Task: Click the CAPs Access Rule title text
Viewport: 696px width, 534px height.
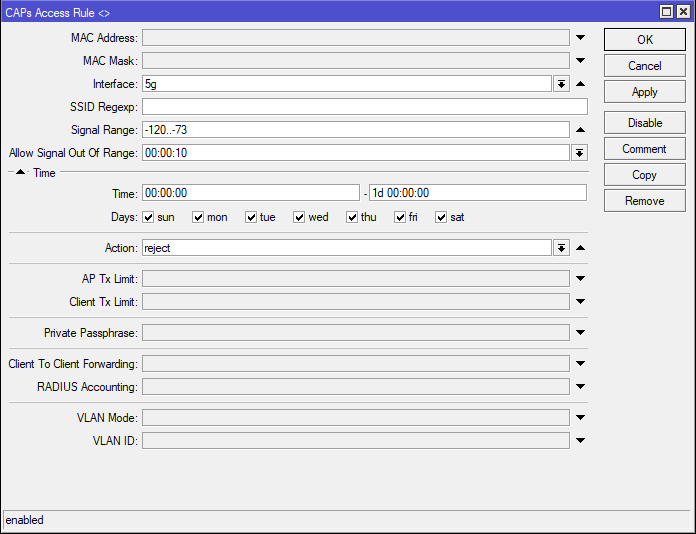Action: (57, 12)
